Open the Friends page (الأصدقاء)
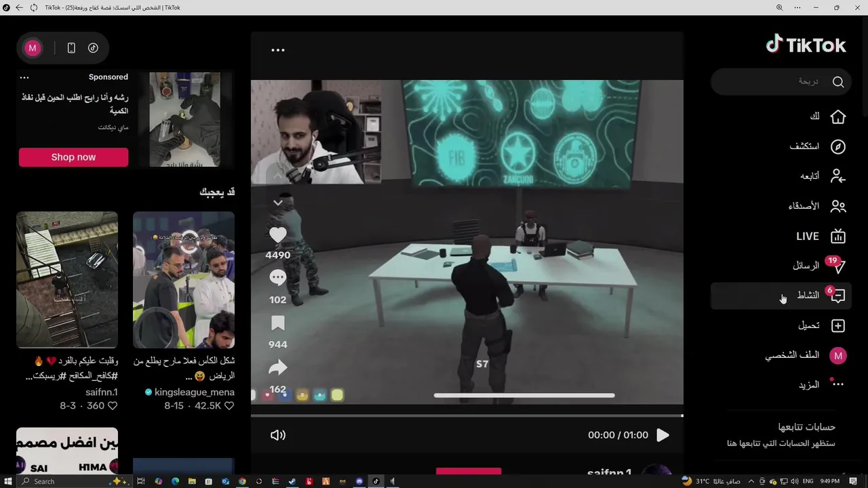 [781, 206]
